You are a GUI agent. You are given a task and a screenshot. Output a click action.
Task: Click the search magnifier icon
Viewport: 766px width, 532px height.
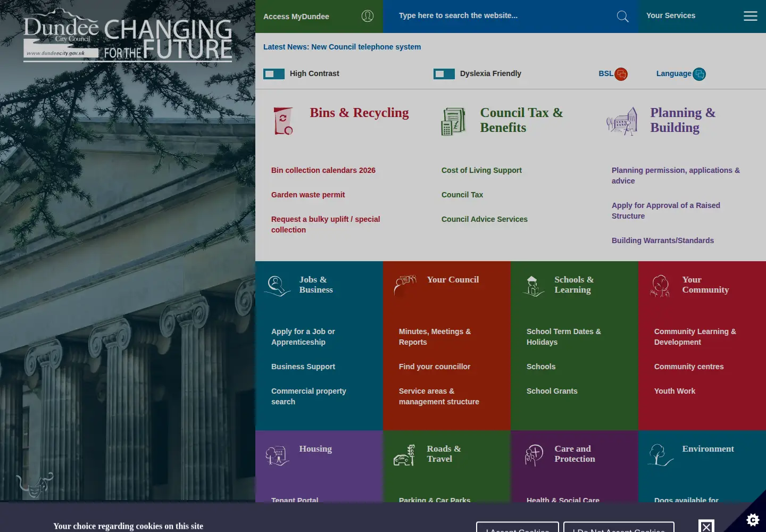pos(622,16)
